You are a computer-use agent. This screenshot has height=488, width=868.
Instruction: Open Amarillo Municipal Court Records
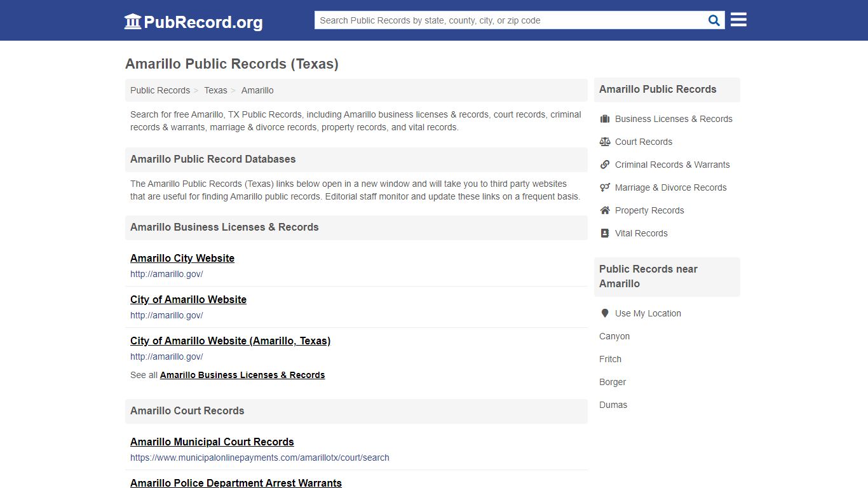(x=212, y=442)
